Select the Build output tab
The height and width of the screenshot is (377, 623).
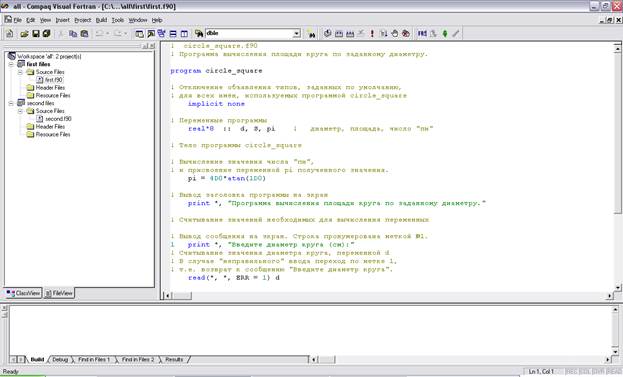click(37, 360)
